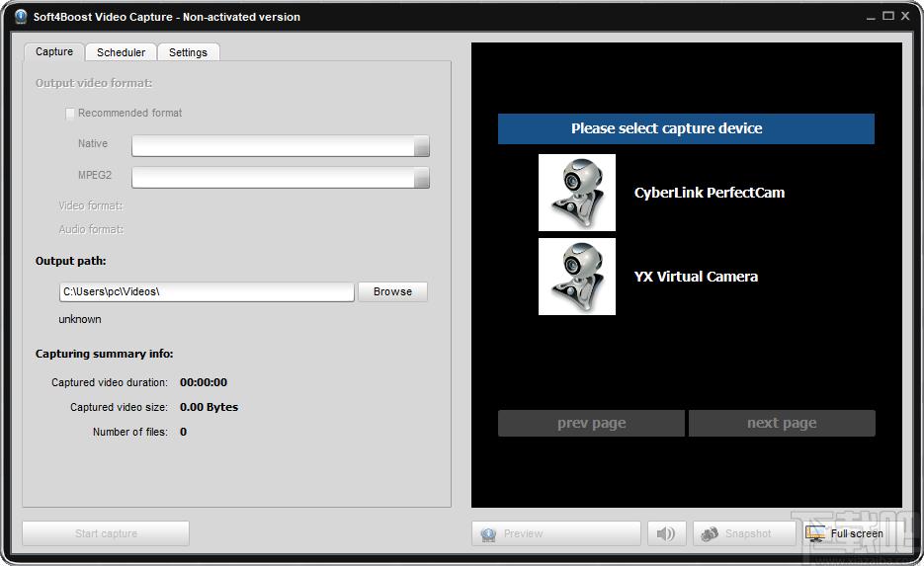Switch to the Scheduler tab
The height and width of the screenshot is (566, 924).
[121, 52]
